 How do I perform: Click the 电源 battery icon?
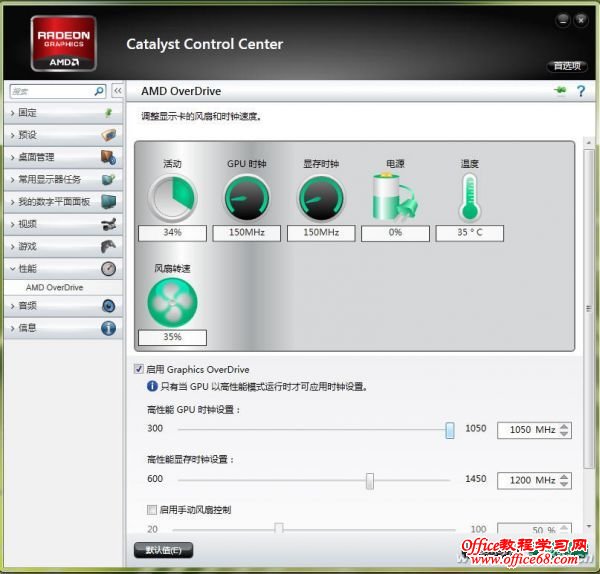(395, 197)
